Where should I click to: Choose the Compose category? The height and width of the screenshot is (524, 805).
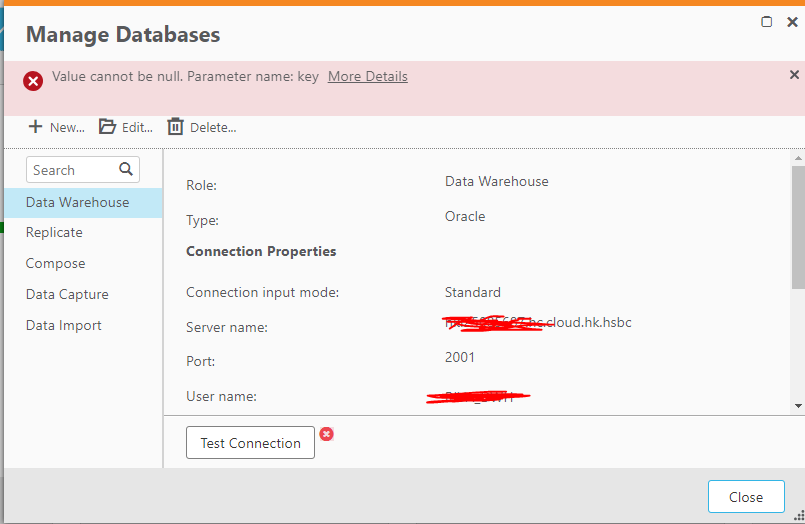click(x=55, y=263)
